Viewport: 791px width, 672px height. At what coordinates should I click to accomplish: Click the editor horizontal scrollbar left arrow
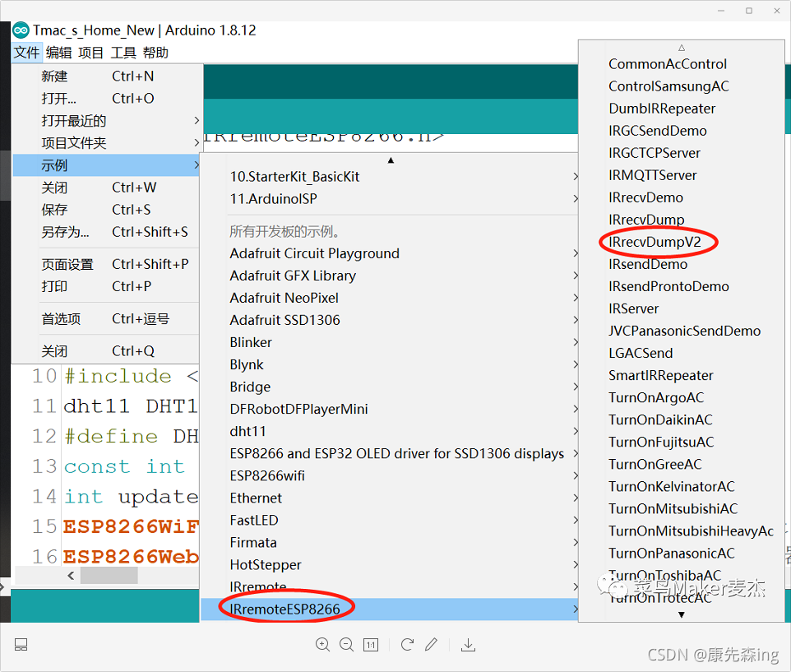click(71, 575)
